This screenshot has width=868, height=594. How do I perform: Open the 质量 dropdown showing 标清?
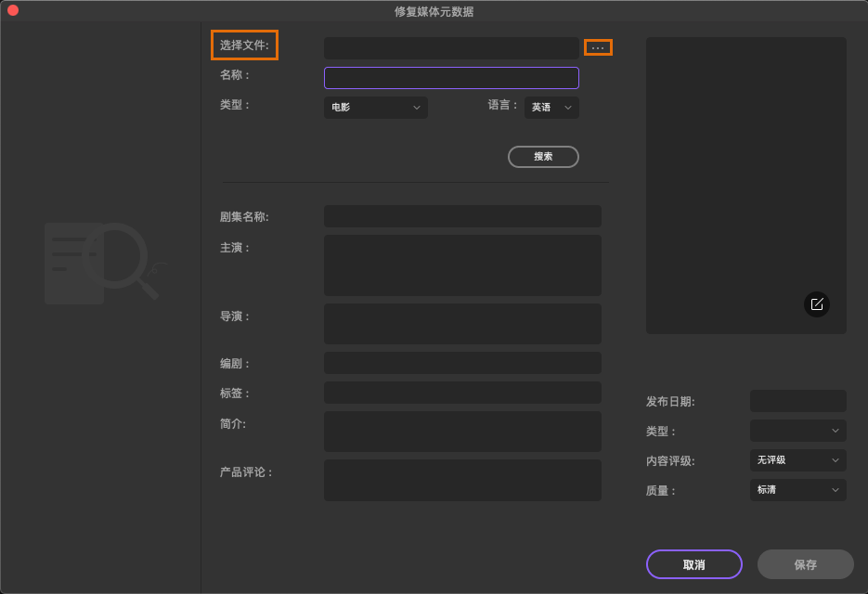pyautogui.click(x=797, y=490)
